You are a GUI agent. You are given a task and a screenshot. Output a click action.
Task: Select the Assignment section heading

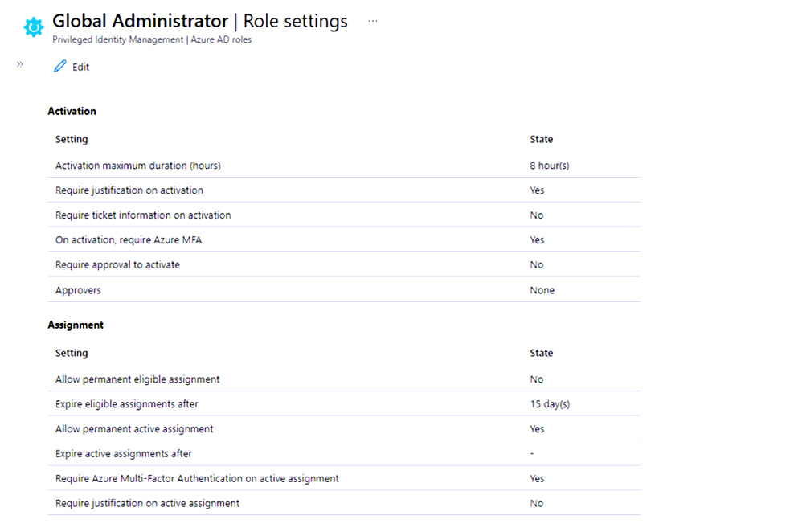[x=76, y=325]
